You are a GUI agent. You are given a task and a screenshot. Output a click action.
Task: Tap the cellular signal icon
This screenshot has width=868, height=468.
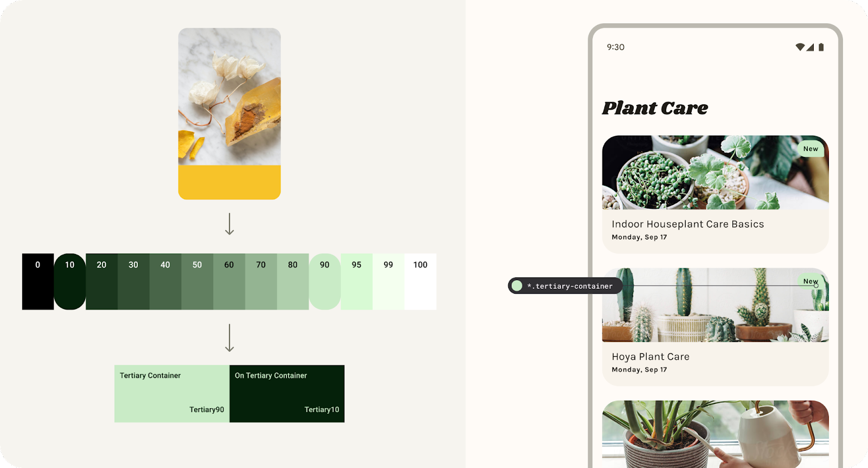point(810,47)
